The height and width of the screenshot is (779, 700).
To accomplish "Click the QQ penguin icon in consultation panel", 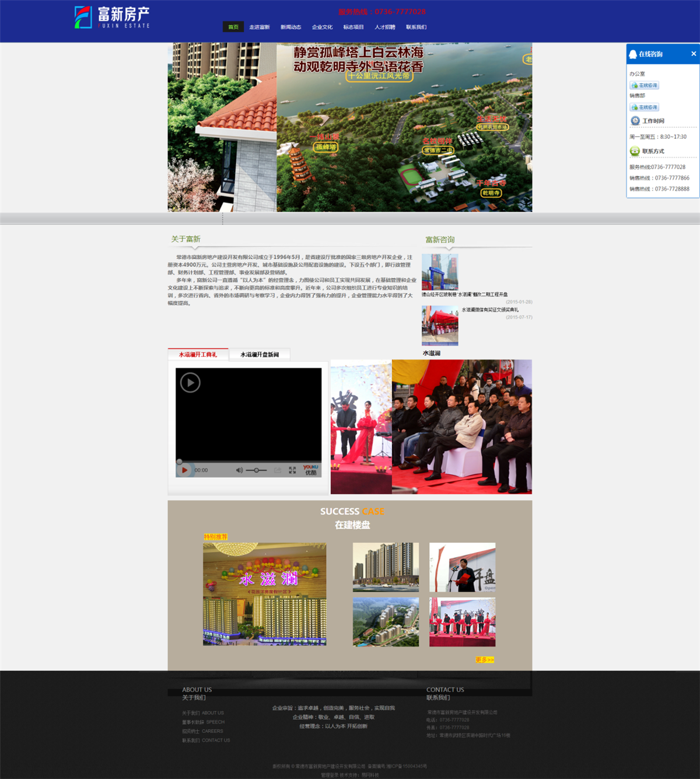I will pyautogui.click(x=633, y=54).
